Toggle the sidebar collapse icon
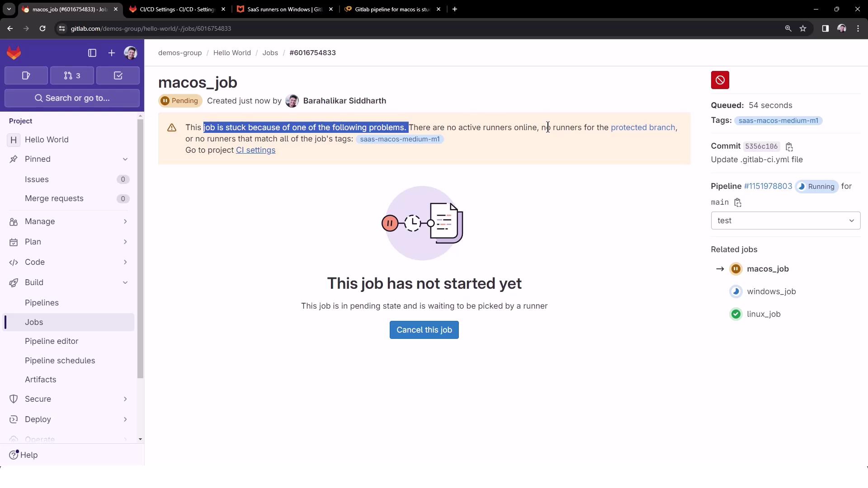This screenshot has height=488, width=868. pos(92,53)
